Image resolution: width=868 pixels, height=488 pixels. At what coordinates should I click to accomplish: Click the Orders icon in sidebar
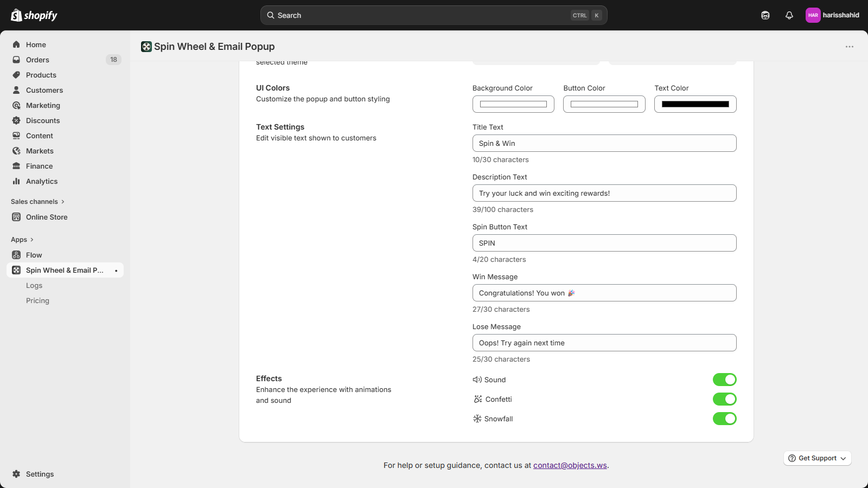[16, 60]
